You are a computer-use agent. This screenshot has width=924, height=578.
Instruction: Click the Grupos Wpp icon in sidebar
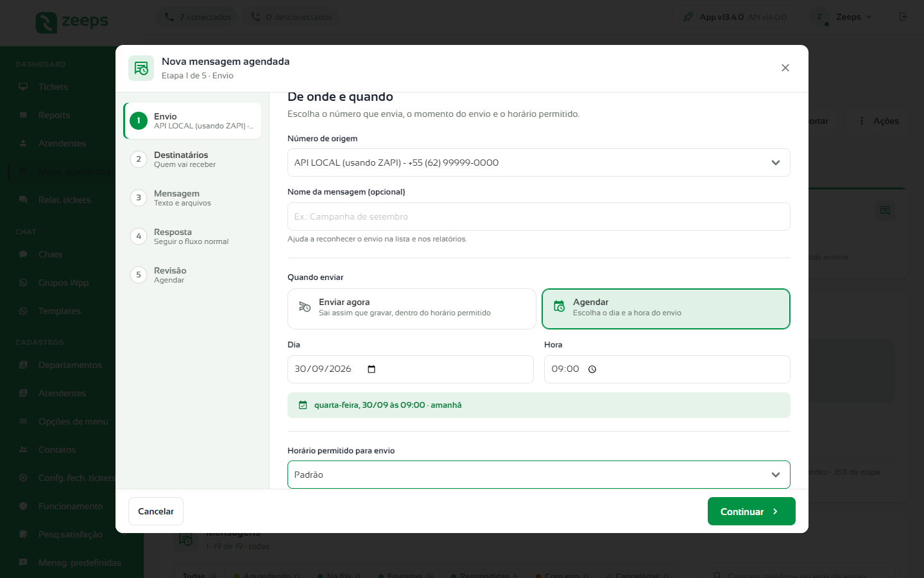(23, 283)
